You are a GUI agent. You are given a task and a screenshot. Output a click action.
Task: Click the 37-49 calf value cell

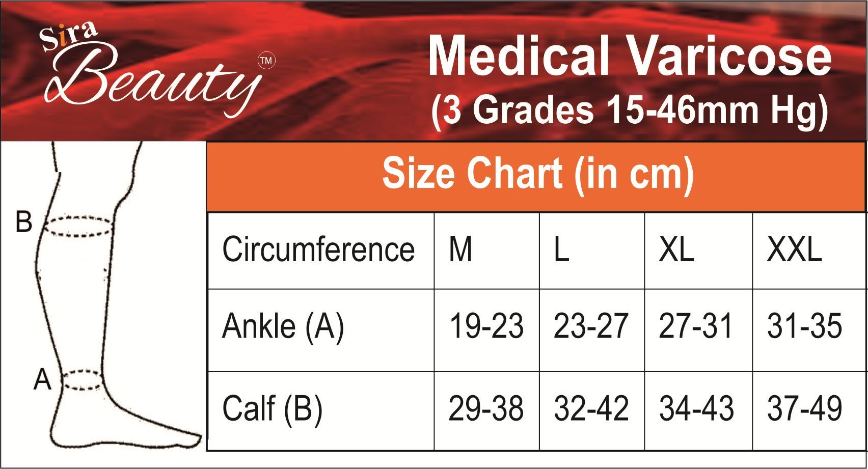809,410
